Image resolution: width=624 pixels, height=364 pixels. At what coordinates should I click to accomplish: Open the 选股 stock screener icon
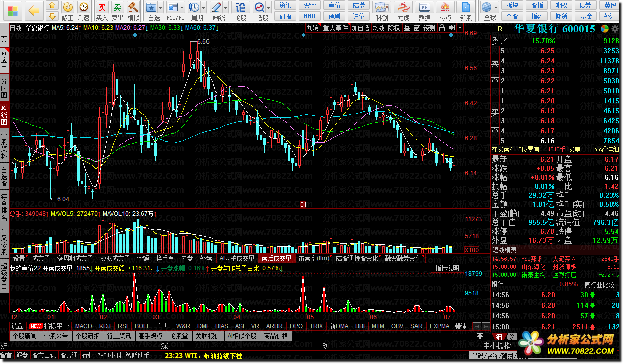click(x=259, y=7)
